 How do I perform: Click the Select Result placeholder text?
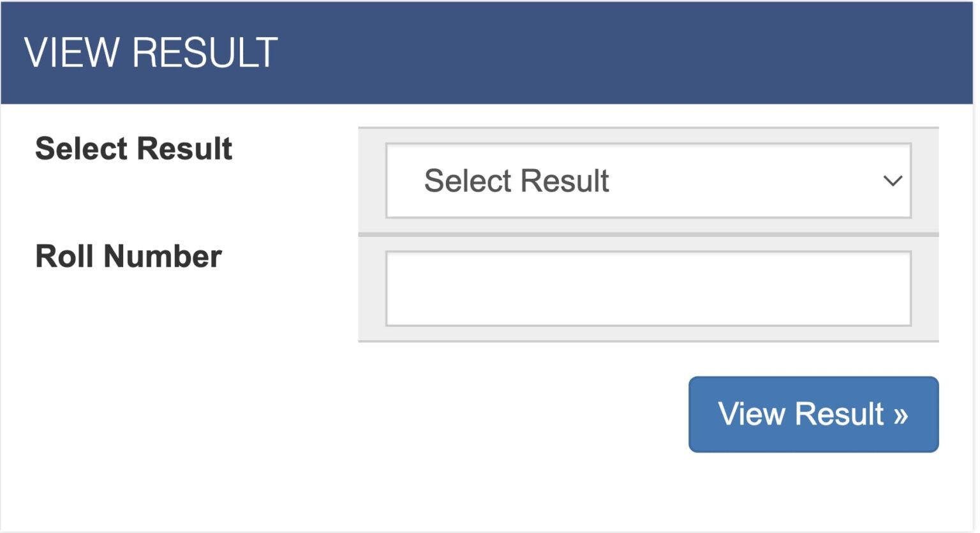point(516,181)
